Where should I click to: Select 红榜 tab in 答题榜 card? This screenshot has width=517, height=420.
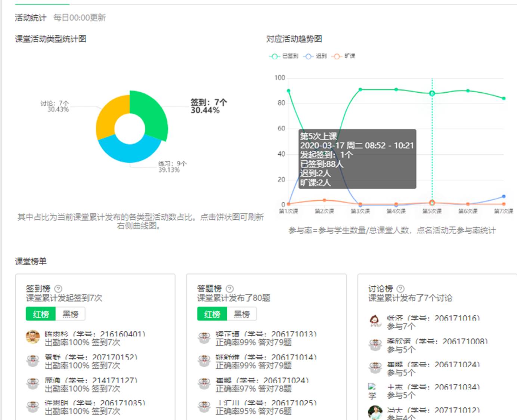(212, 314)
